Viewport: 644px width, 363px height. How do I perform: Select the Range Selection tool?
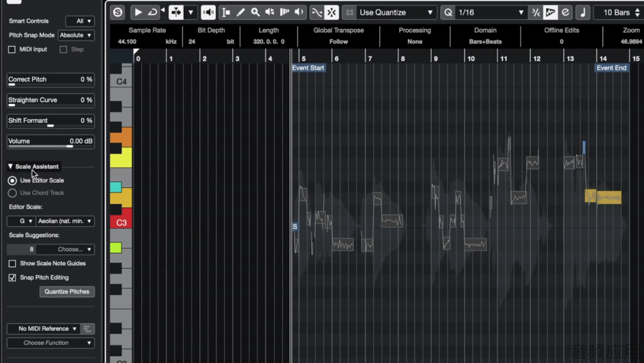point(226,13)
